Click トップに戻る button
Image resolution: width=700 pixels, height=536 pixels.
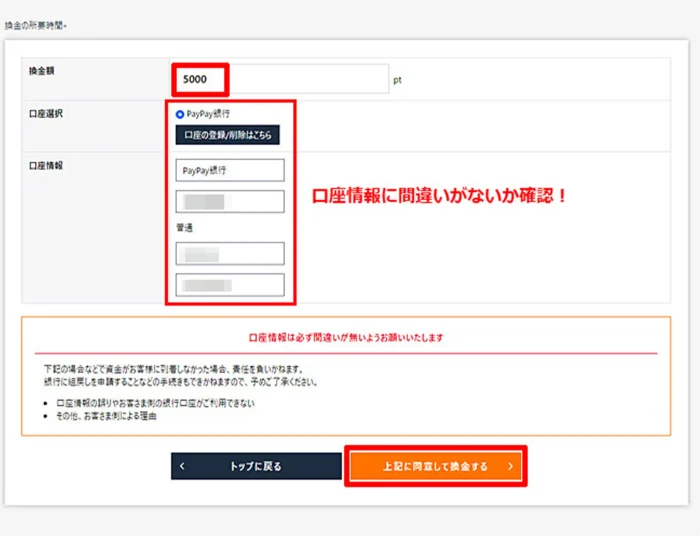click(256, 466)
